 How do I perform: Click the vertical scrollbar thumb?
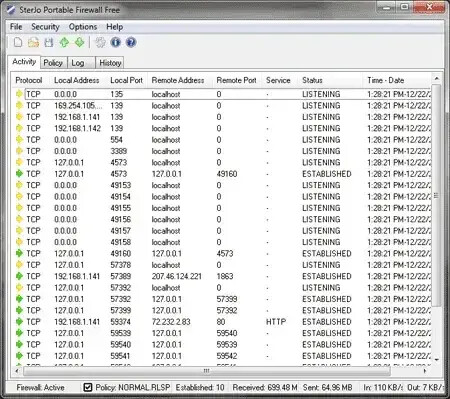pos(437,195)
